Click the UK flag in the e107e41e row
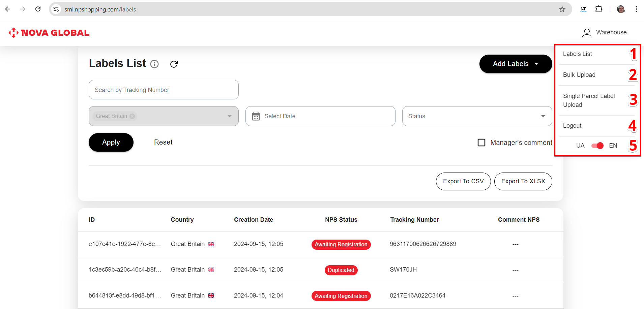 (211, 244)
